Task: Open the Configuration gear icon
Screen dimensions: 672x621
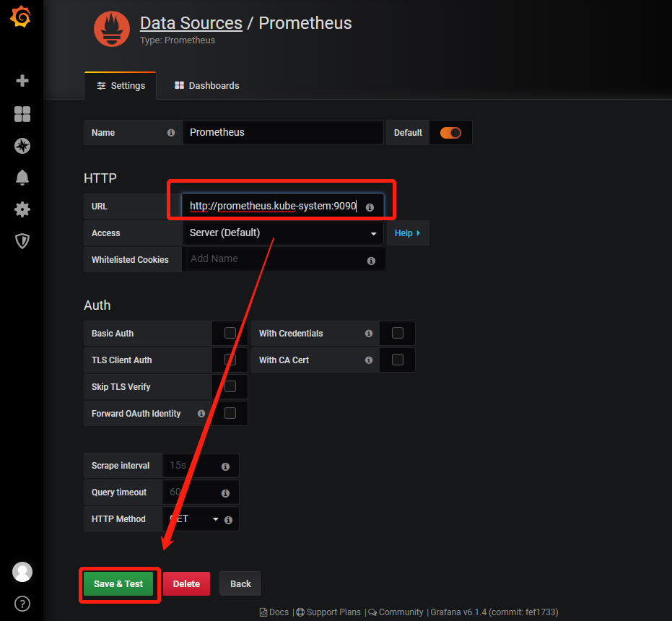Action: (x=22, y=209)
